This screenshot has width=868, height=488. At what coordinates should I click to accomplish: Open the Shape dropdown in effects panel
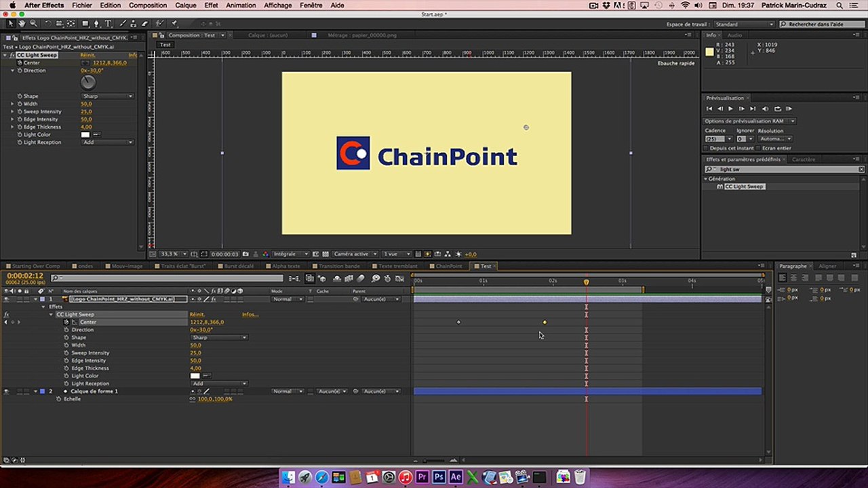click(x=107, y=96)
